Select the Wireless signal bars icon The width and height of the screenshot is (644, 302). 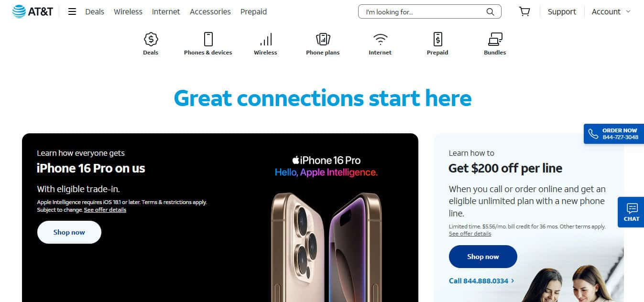pyautogui.click(x=265, y=39)
